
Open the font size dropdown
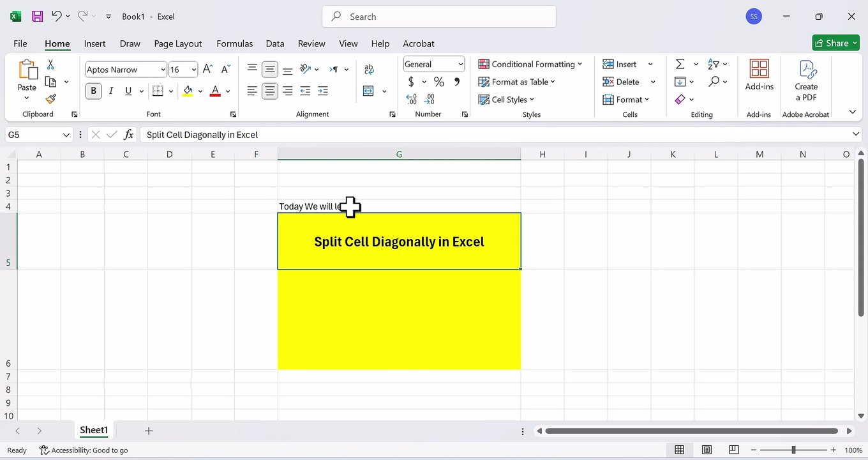(194, 70)
